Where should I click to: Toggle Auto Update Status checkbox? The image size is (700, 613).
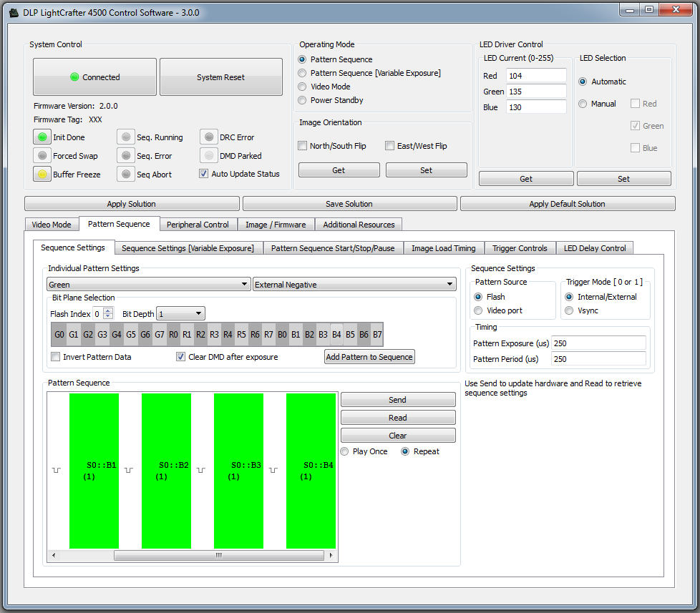(x=203, y=174)
